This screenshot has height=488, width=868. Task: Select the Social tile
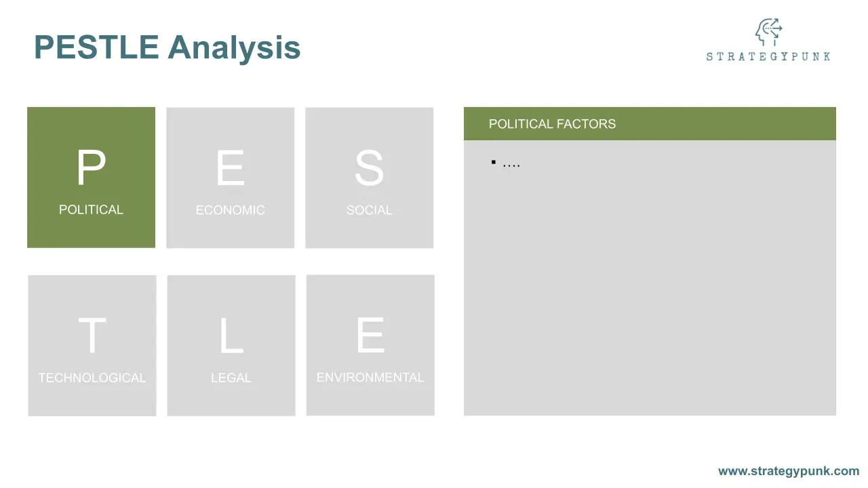[x=369, y=178]
